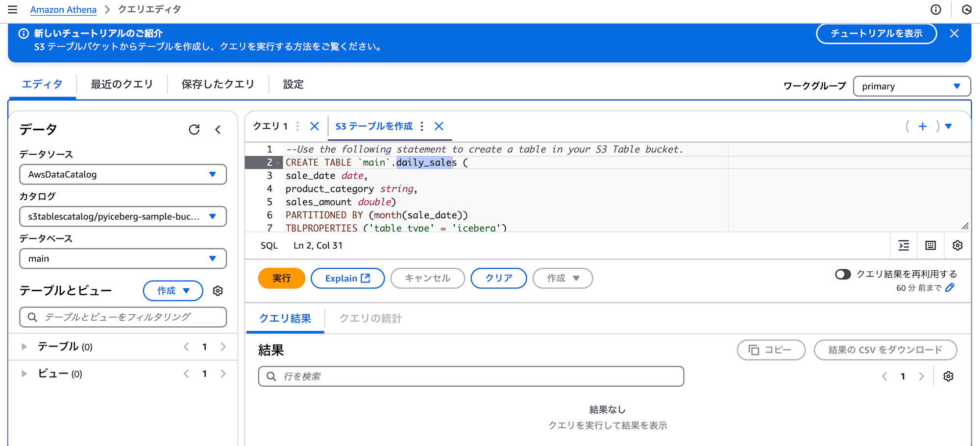The image size is (980, 446).
Task: Select the クエリ 1 query tab
Action: coord(270,126)
